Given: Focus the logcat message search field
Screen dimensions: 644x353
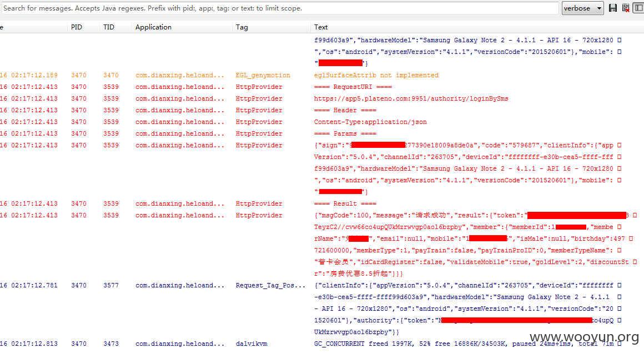Looking at the screenshot, I should point(279,8).
